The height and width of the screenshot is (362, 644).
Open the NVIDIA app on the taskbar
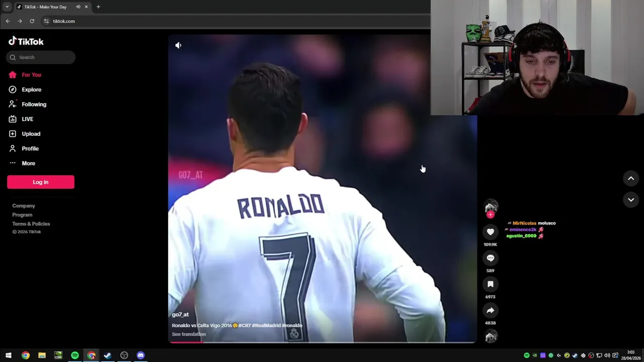[58, 355]
